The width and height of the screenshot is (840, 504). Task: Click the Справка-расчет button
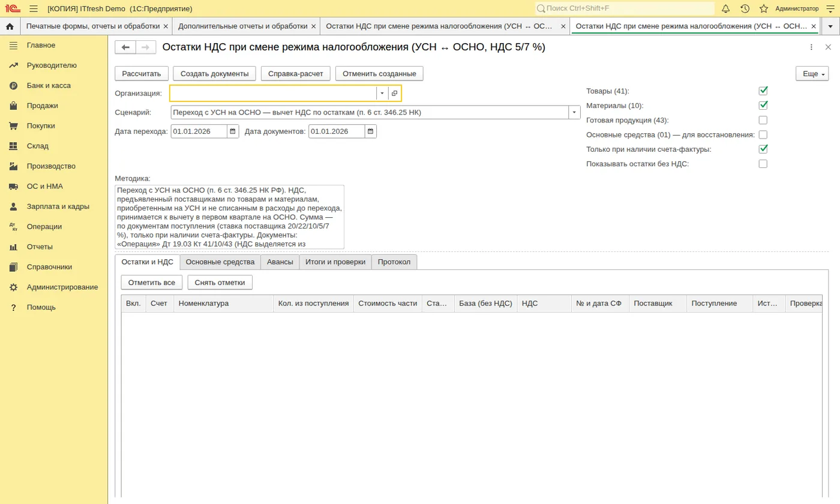[x=296, y=73]
